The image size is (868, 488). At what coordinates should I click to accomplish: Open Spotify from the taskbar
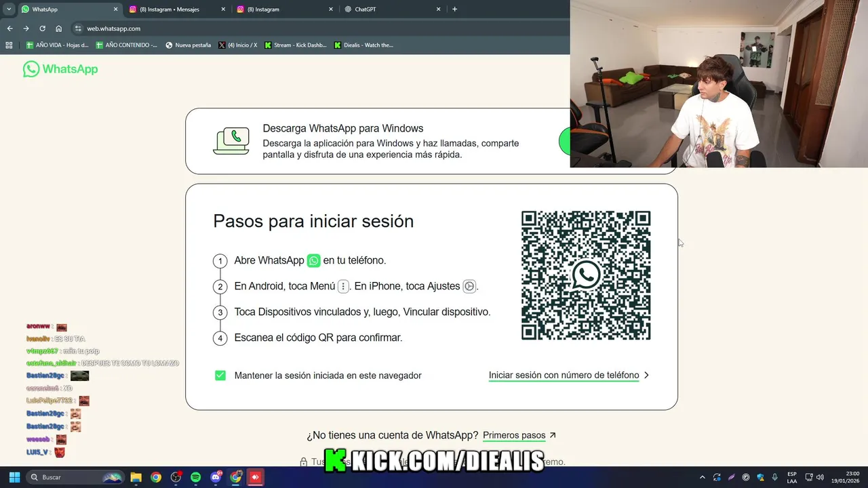point(196,477)
